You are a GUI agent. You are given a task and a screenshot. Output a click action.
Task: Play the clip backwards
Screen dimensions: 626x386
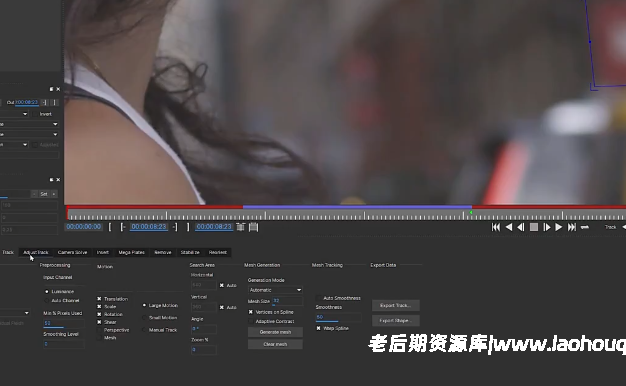point(509,227)
